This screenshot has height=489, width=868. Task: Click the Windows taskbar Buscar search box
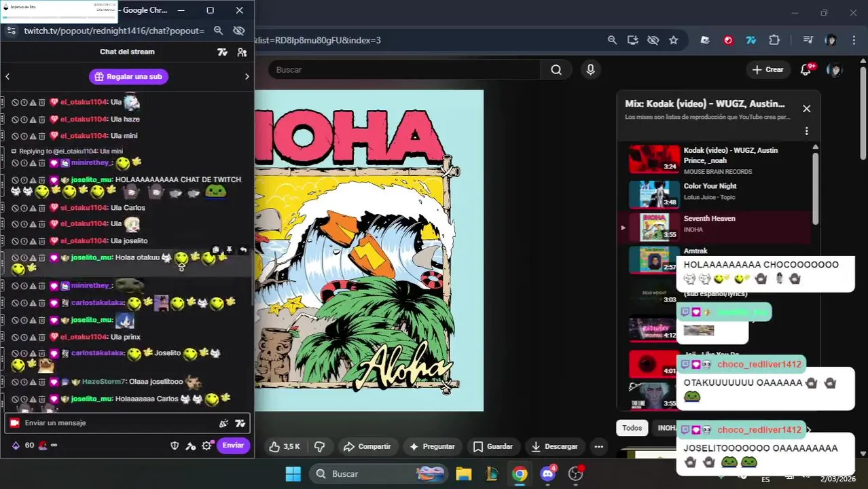(379, 474)
